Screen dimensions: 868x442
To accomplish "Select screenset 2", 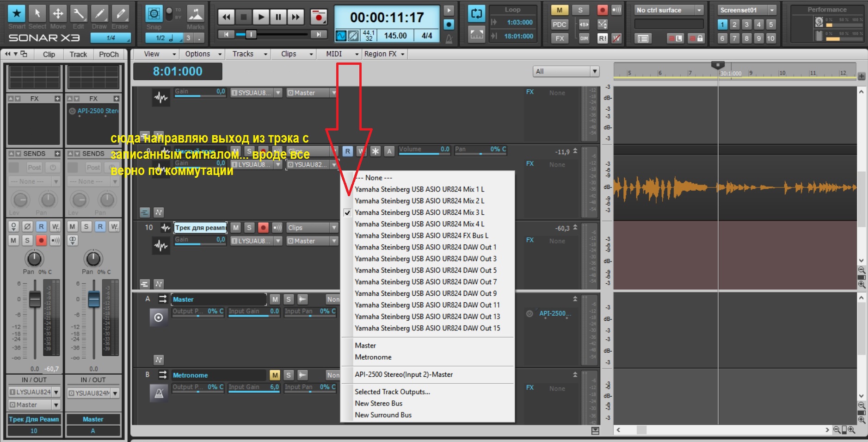I will coord(734,25).
